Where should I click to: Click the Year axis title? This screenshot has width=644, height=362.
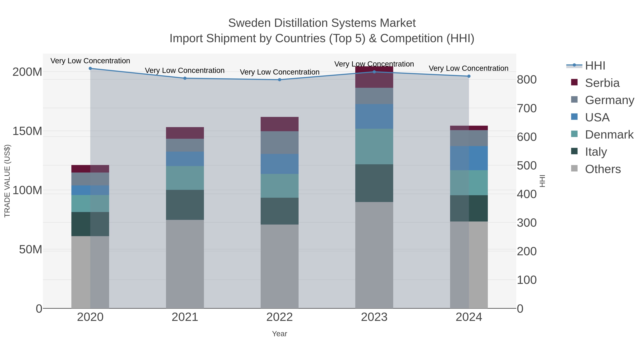tap(279, 334)
